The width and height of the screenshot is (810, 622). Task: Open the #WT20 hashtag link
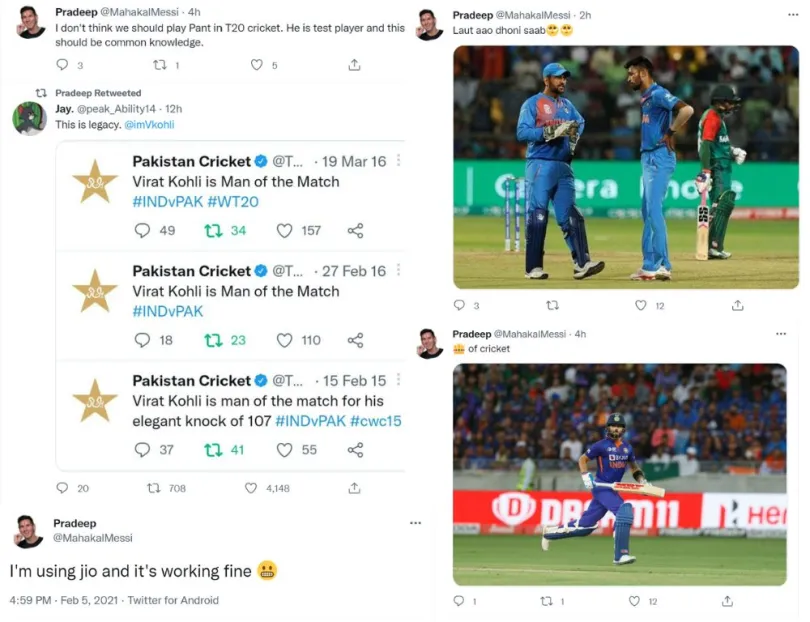coord(227,202)
